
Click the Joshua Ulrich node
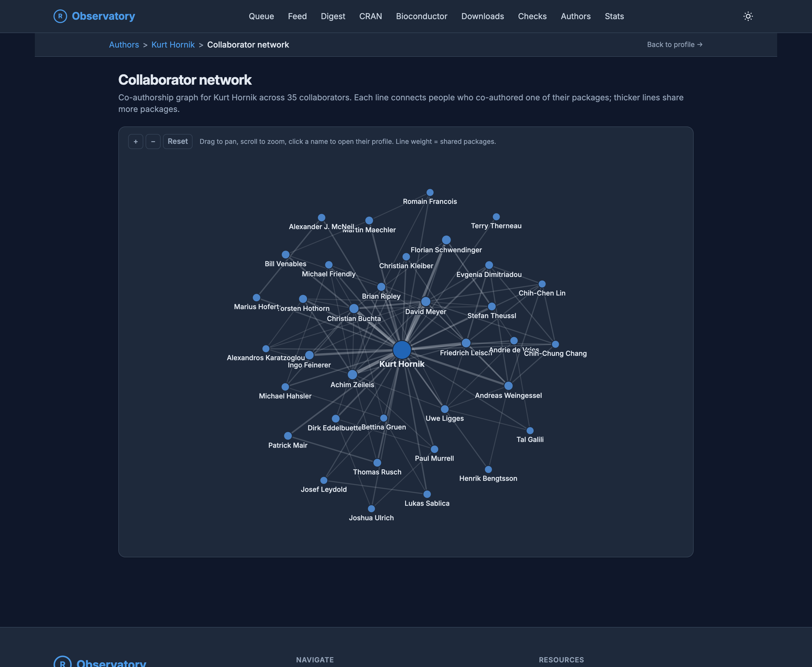click(371, 509)
